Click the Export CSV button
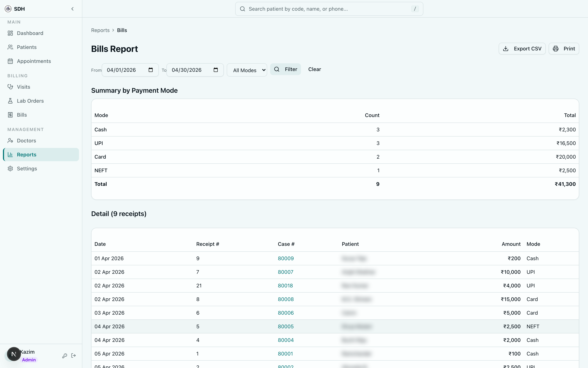Image resolution: width=588 pixels, height=368 pixels. click(522, 49)
